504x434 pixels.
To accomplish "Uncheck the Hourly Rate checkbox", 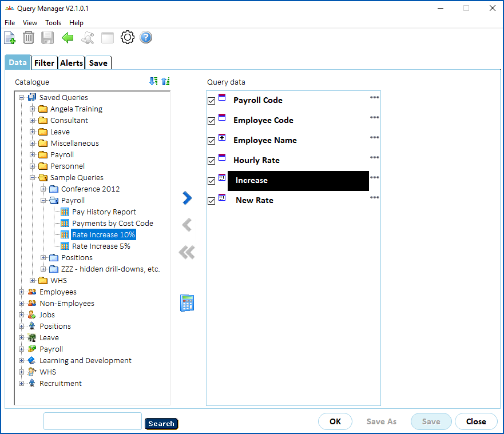I will [212, 161].
